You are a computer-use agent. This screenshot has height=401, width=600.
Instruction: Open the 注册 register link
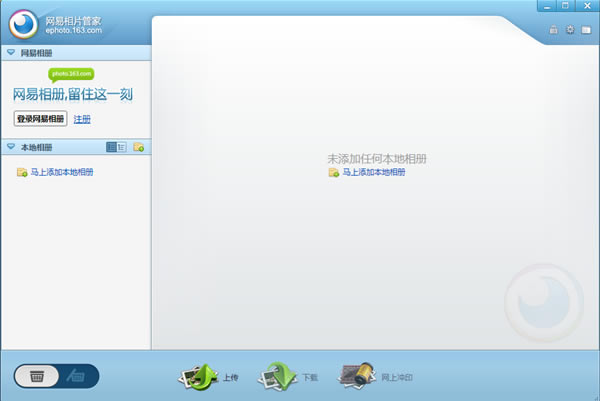[82, 119]
